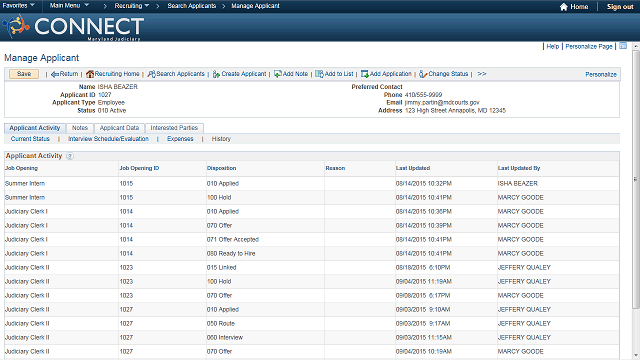
Task: Click the Change Status icon
Action: click(423, 74)
